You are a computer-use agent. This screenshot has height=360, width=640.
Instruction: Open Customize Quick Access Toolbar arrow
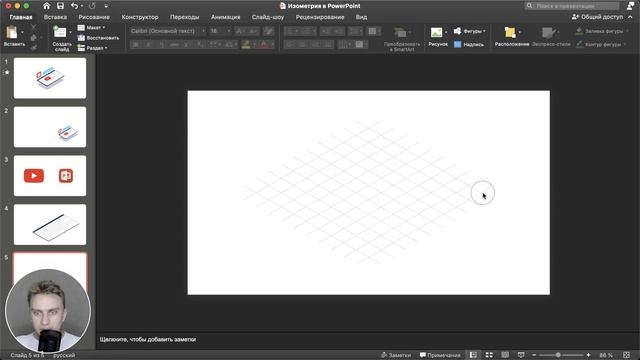pyautogui.click(x=106, y=6)
